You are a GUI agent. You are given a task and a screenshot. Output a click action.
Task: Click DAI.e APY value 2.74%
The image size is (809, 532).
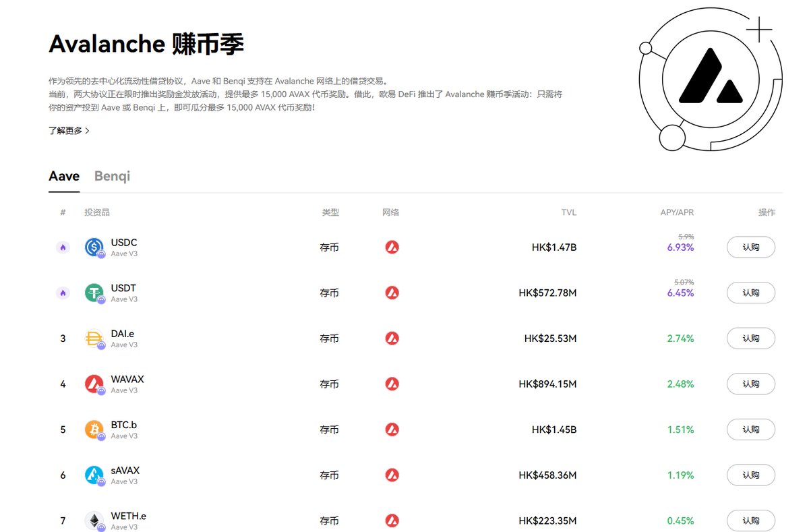pos(680,338)
